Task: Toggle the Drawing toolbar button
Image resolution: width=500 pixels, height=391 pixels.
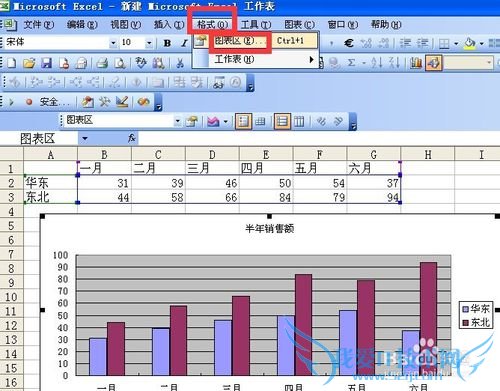Action: tap(433, 63)
